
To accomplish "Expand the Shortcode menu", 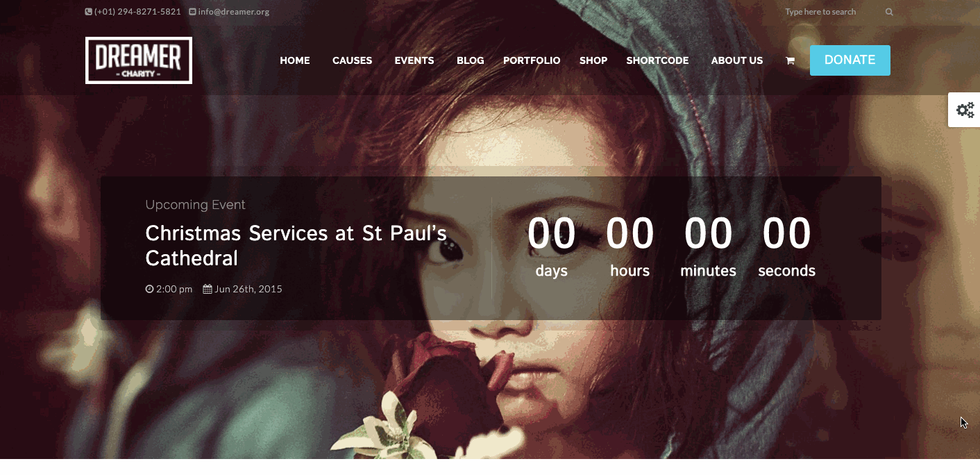I will pyautogui.click(x=657, y=60).
